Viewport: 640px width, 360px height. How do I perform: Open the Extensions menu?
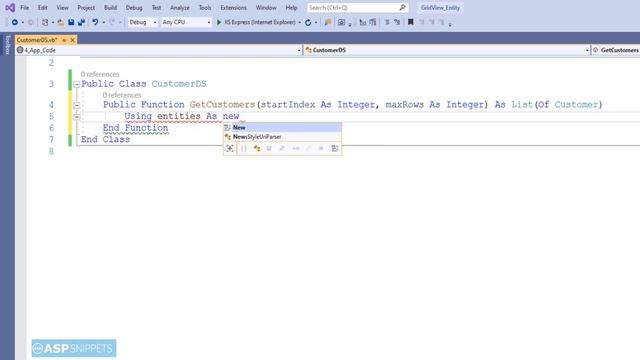(233, 8)
